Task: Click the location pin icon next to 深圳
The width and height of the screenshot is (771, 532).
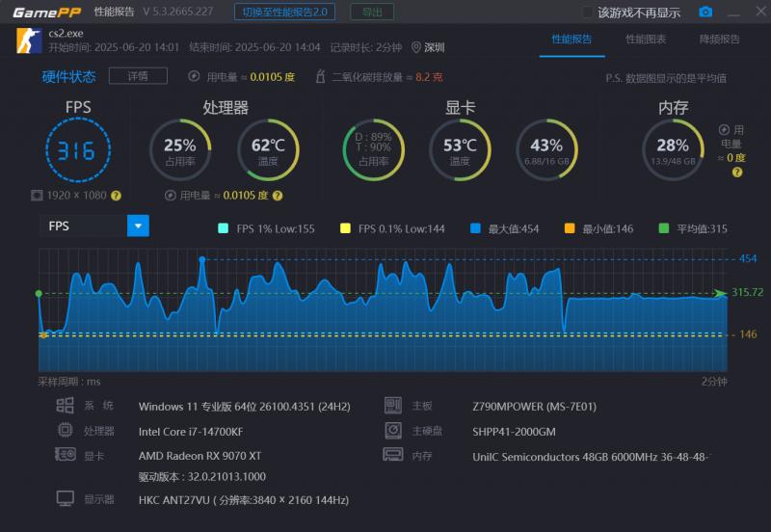Action: tap(416, 47)
